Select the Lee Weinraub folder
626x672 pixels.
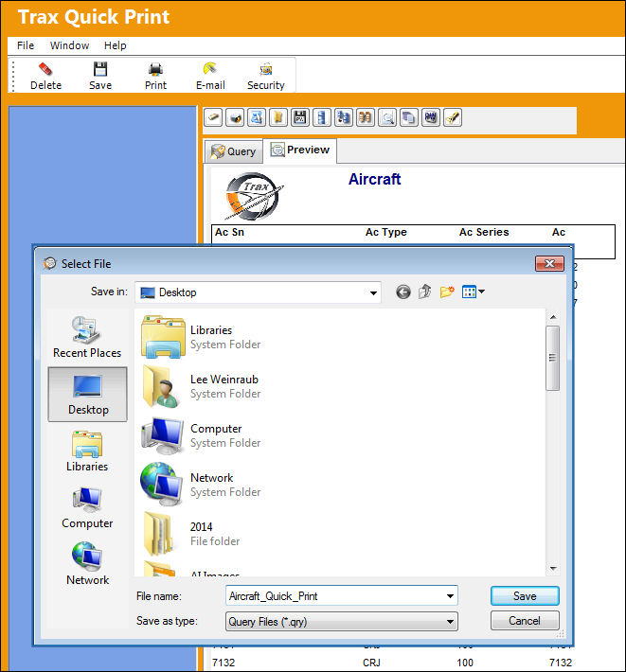[x=202, y=386]
